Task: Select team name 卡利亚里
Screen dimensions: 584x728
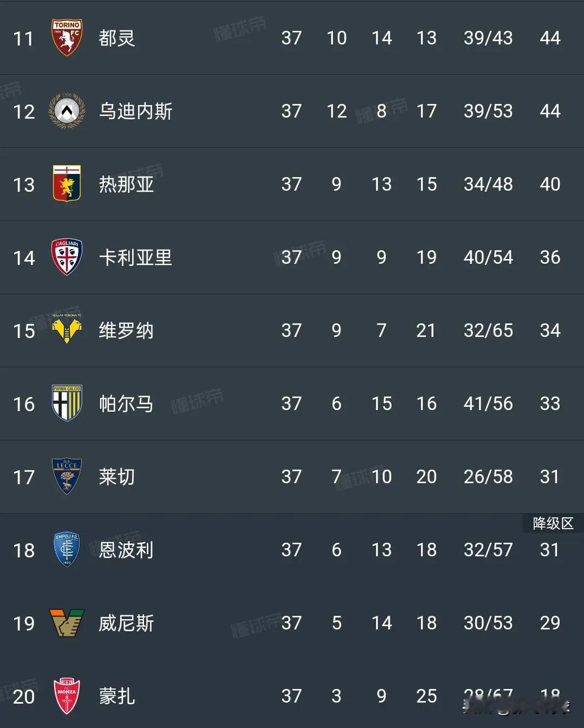Action: click(135, 257)
